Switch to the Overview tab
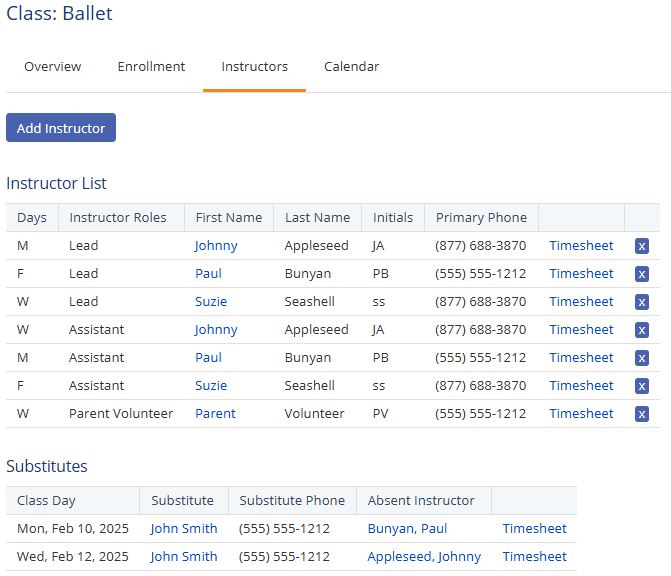This screenshot has height=576, width=671. (x=53, y=67)
